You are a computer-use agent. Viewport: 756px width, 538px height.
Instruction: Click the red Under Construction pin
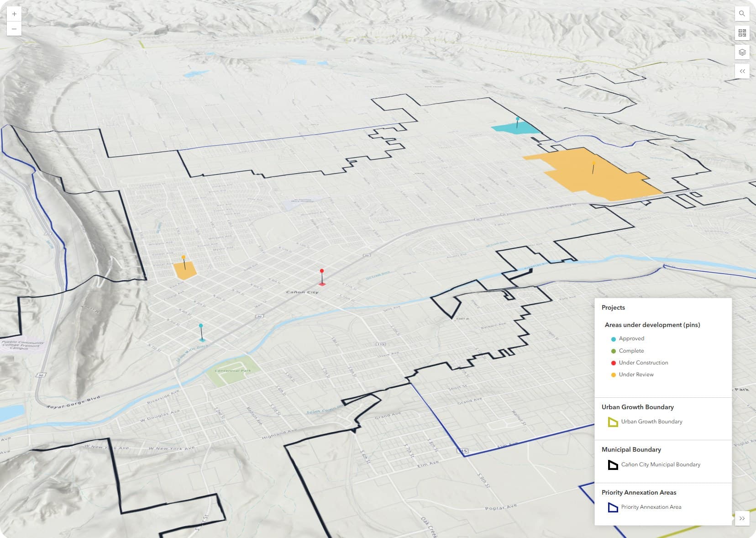[322, 271]
